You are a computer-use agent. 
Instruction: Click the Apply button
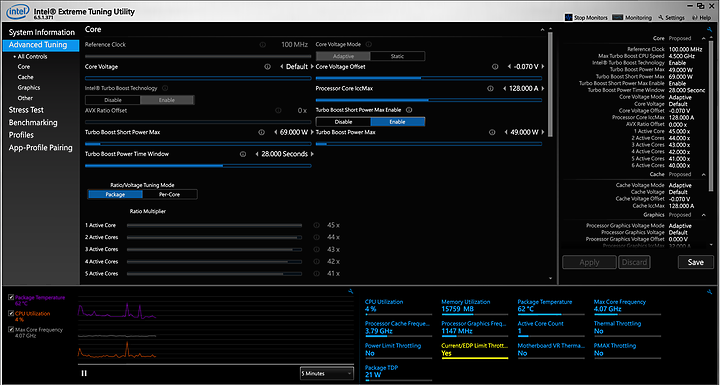coord(589,262)
